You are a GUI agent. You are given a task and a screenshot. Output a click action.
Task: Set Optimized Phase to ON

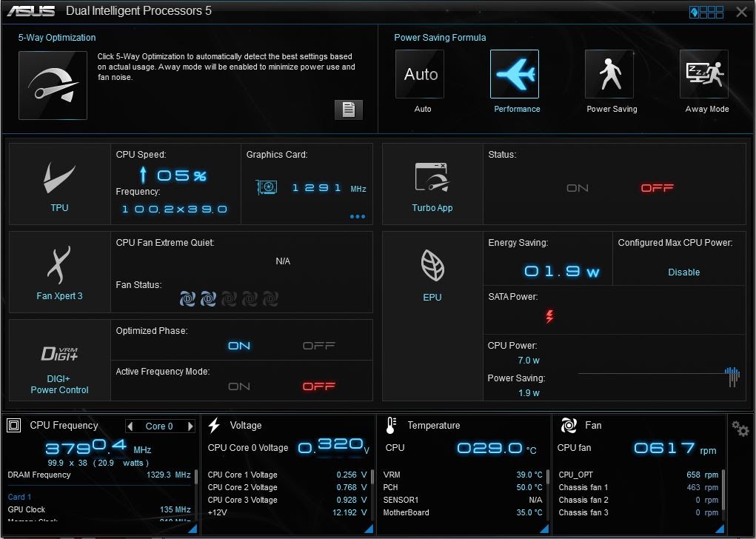[x=239, y=346]
